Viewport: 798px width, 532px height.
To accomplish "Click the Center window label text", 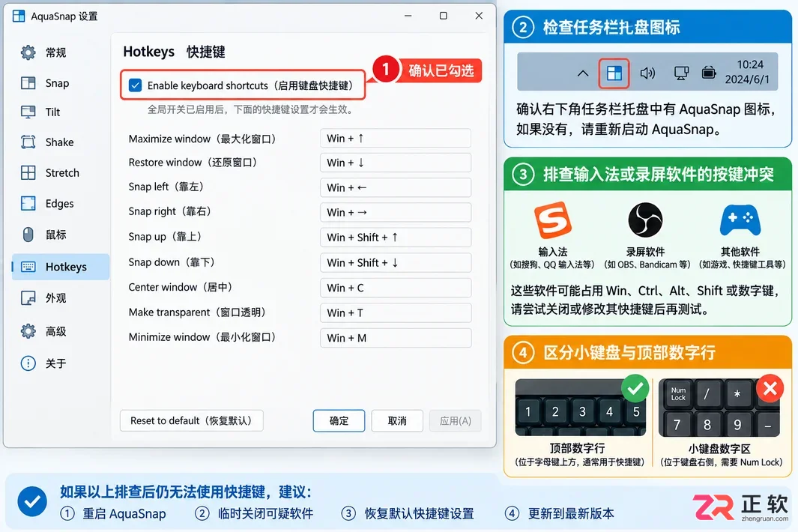I will point(180,287).
